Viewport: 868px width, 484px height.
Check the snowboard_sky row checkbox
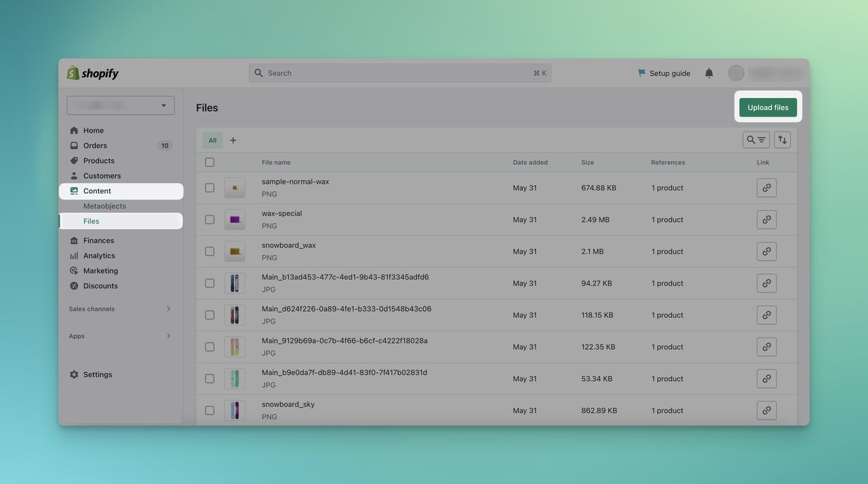click(210, 411)
